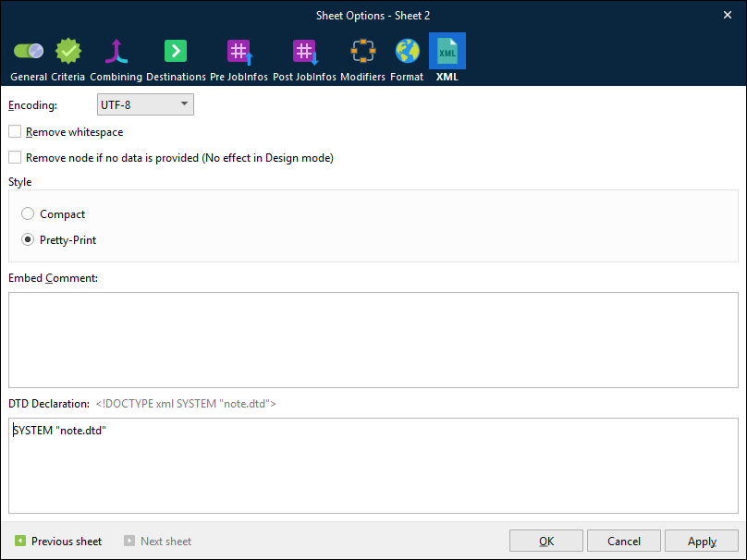
Task: Click the Encoding label
Action: click(33, 105)
